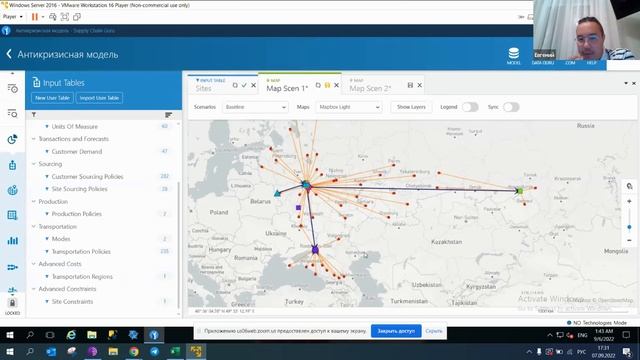Toggle the Legend switch
The height and width of the screenshot is (360, 640).
470,107
